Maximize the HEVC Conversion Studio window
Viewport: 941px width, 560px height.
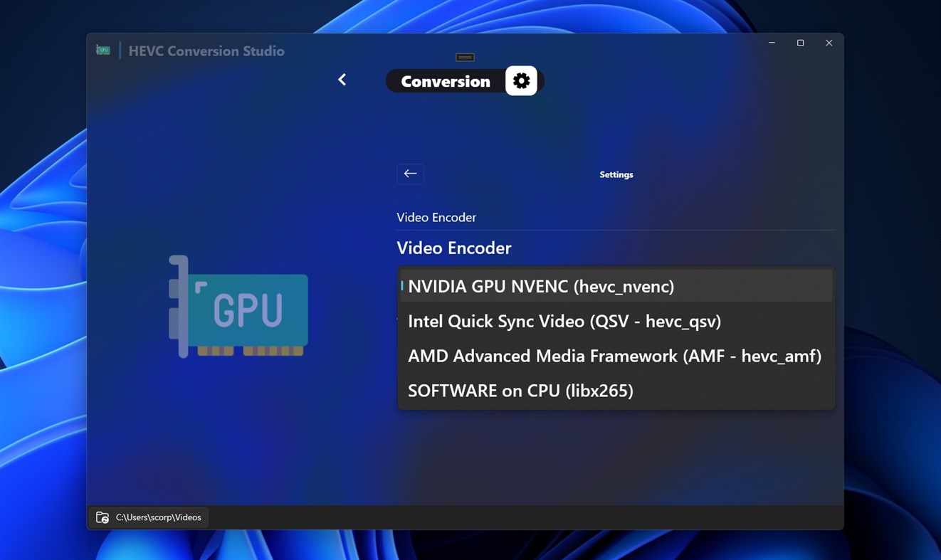pyautogui.click(x=800, y=43)
